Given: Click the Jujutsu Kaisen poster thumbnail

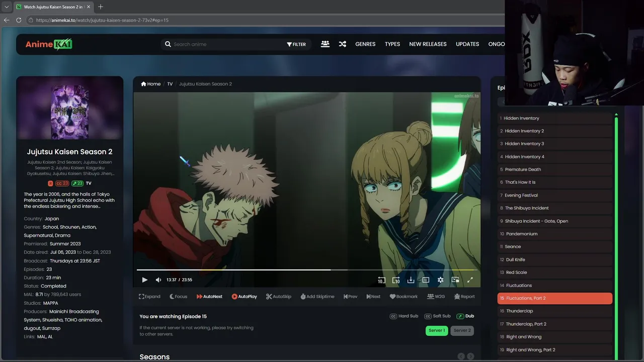Looking at the screenshot, I should click(69, 112).
